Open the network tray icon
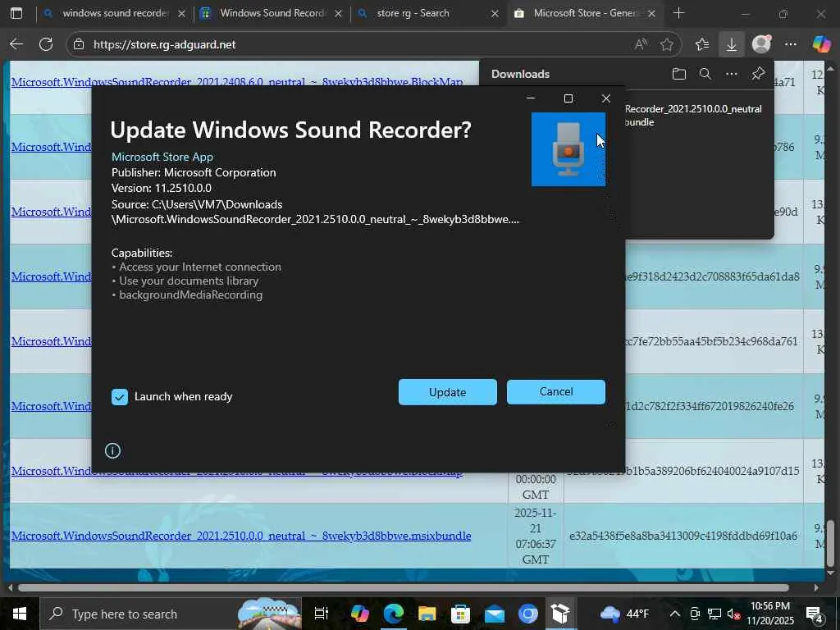840x630 pixels. click(x=714, y=614)
